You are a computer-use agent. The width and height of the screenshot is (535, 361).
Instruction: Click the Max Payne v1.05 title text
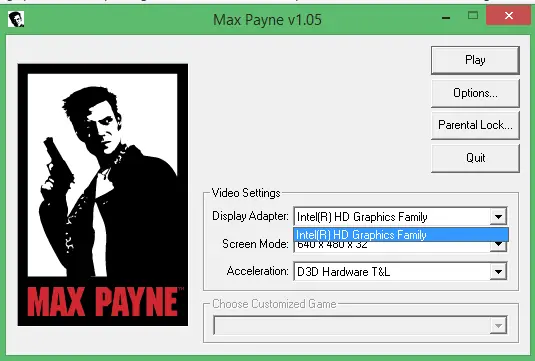[x=268, y=20]
